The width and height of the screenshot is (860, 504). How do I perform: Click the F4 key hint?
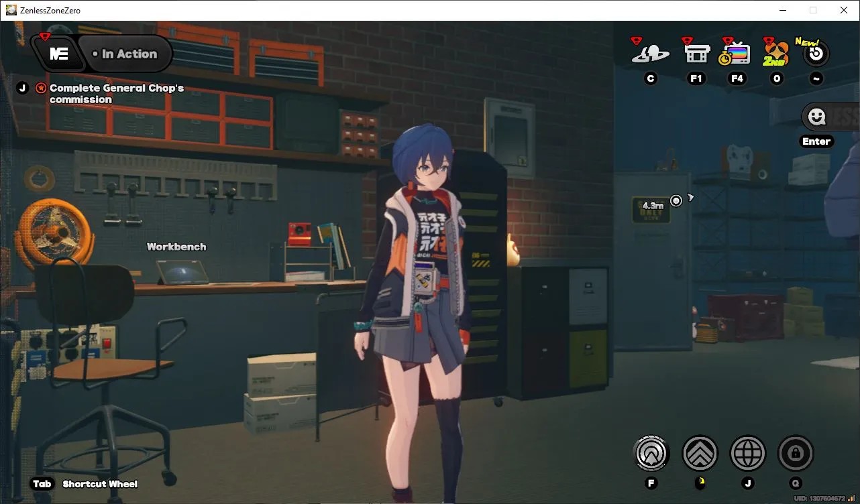point(737,78)
